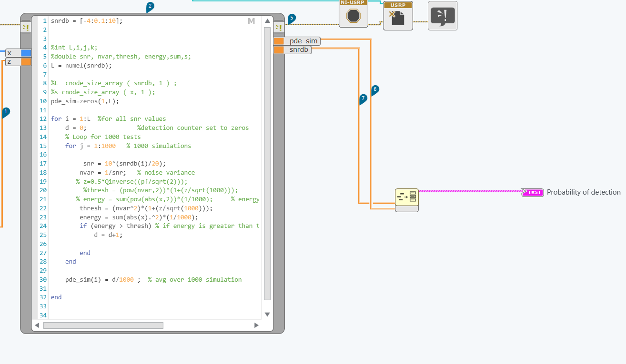
Task: Click the comment '% z=0.5*Qinverse((pf/sqrt(2)));'
Action: (131, 181)
